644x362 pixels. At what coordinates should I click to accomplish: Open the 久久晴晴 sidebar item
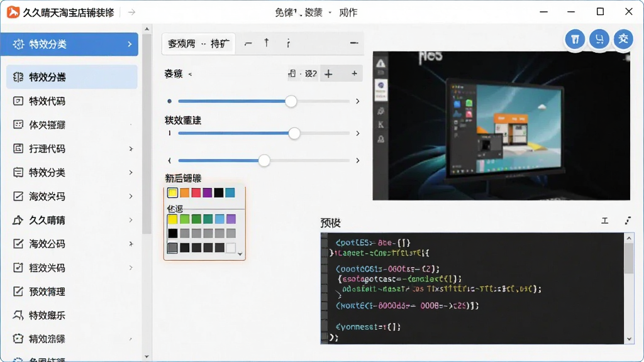(72, 221)
